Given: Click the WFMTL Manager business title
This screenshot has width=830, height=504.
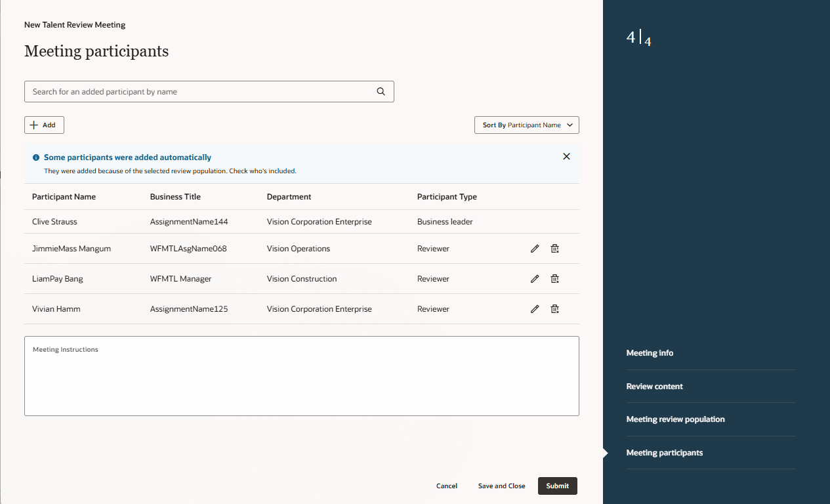Looking at the screenshot, I should click(180, 279).
